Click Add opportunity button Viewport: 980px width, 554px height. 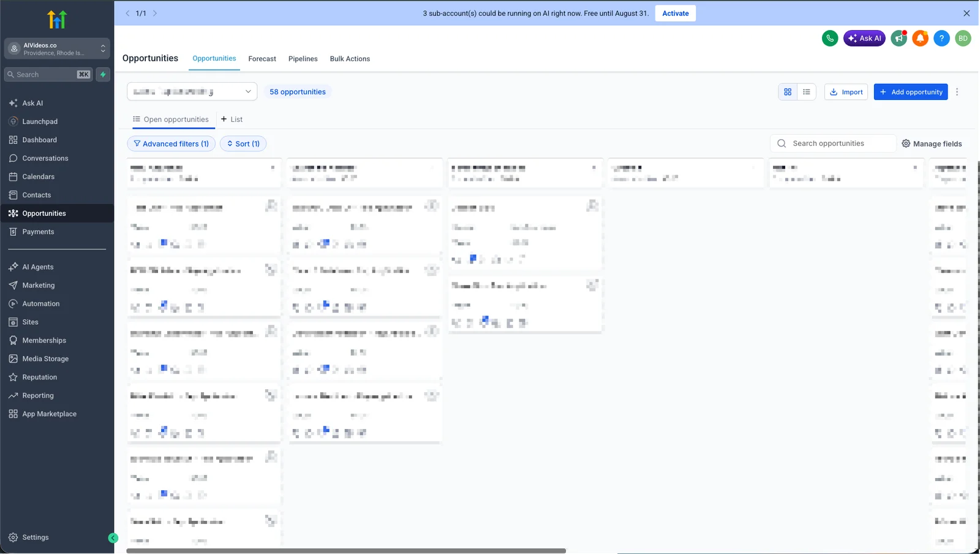(911, 92)
